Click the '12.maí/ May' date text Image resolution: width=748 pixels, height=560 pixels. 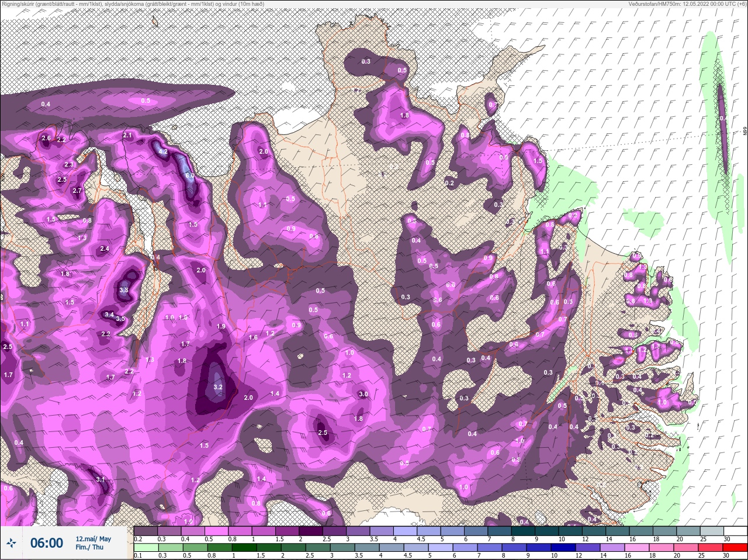pos(93,539)
